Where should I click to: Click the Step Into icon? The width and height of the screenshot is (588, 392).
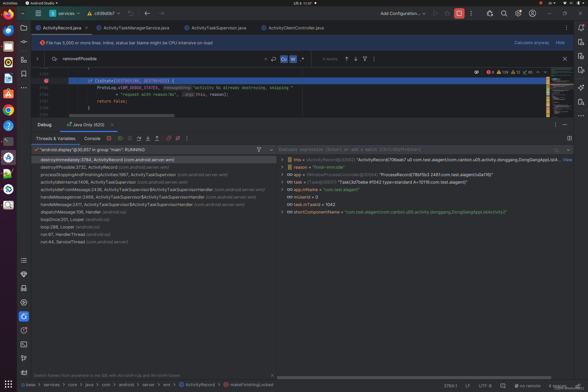(148, 138)
